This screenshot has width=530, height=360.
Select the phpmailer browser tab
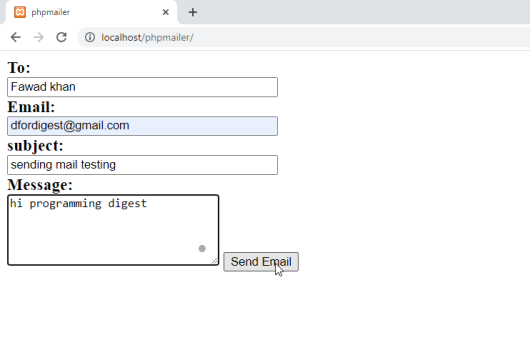pos(91,12)
